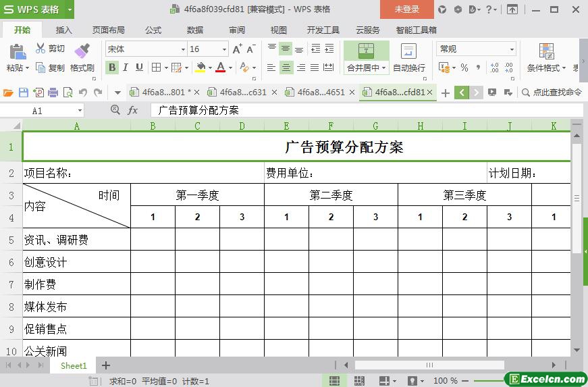This screenshot has height=387, width=588.
Task: Open the number format 常规 dropdown
Action: tap(512, 49)
